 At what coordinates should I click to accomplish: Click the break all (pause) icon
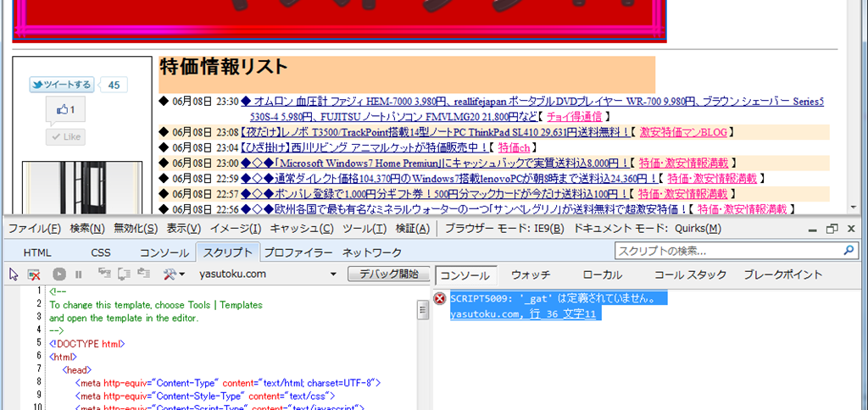79,274
